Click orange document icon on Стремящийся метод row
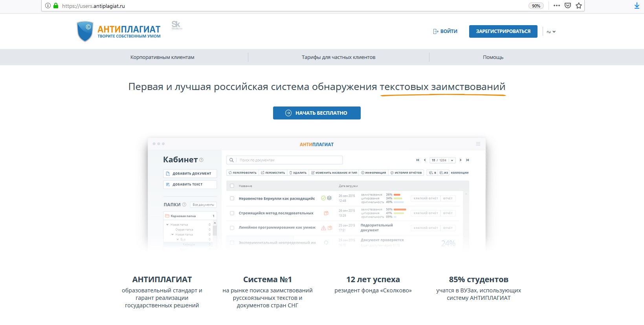This screenshot has width=644, height=325. click(326, 213)
